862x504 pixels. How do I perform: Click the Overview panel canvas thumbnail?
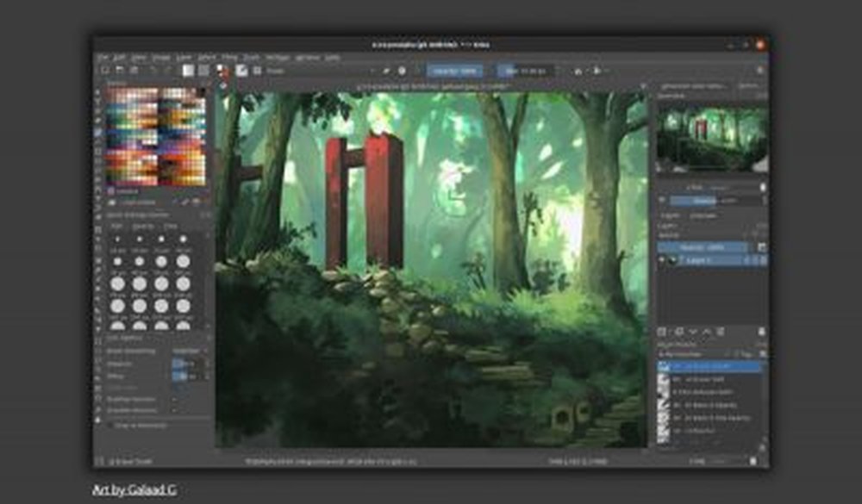coord(711,138)
